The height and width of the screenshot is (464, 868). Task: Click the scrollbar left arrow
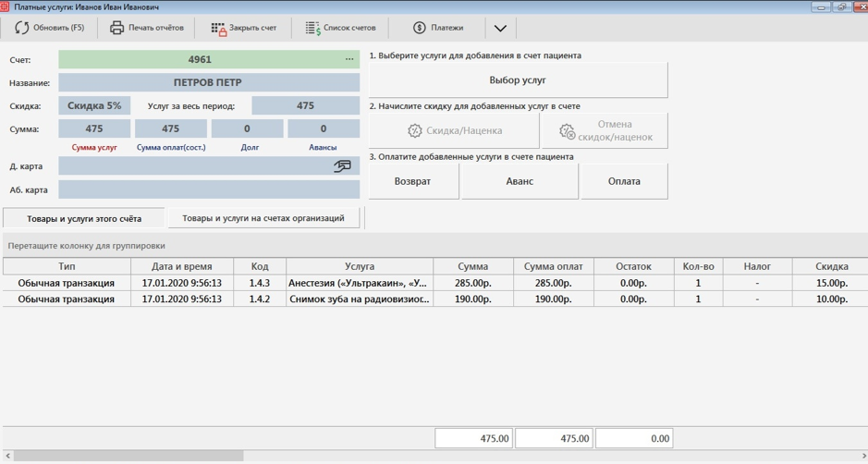[x=7, y=456]
